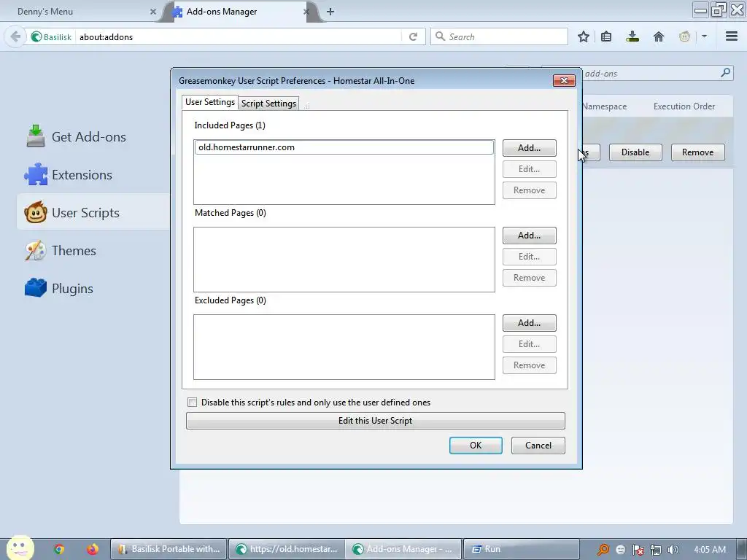Screen dimensions: 747x560
Task: Switch to the Denny's Menu tab
Action: coord(81,12)
